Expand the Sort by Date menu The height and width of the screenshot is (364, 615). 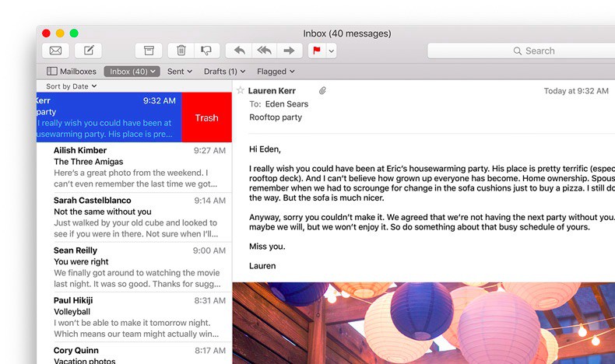tap(70, 86)
